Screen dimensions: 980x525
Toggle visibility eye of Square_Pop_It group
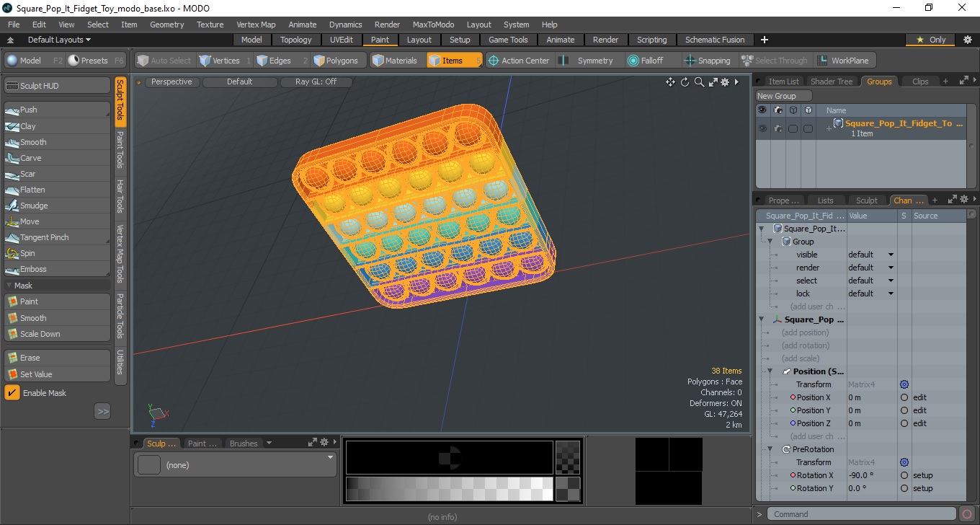point(762,128)
